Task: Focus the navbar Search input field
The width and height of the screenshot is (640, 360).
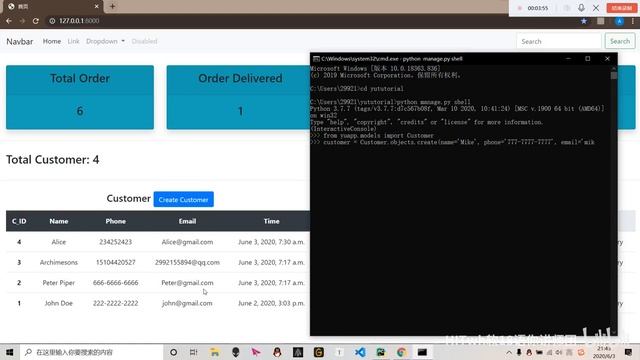Action: point(559,41)
